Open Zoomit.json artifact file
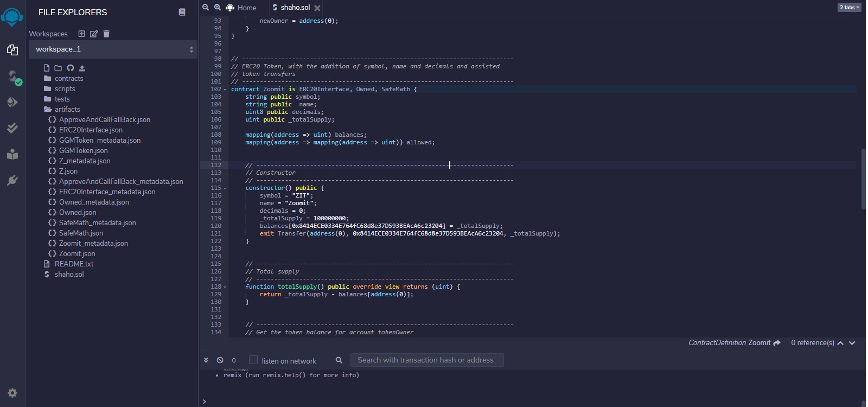The image size is (868, 407). click(x=76, y=254)
